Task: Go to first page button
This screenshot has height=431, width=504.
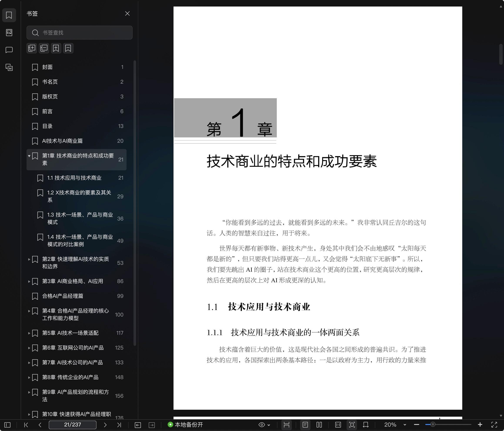Action: [26, 425]
